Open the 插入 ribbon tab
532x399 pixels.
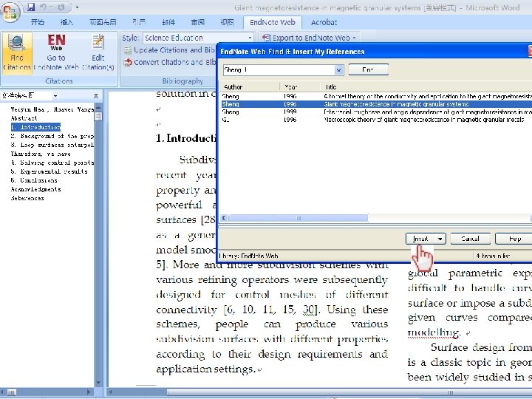66,22
